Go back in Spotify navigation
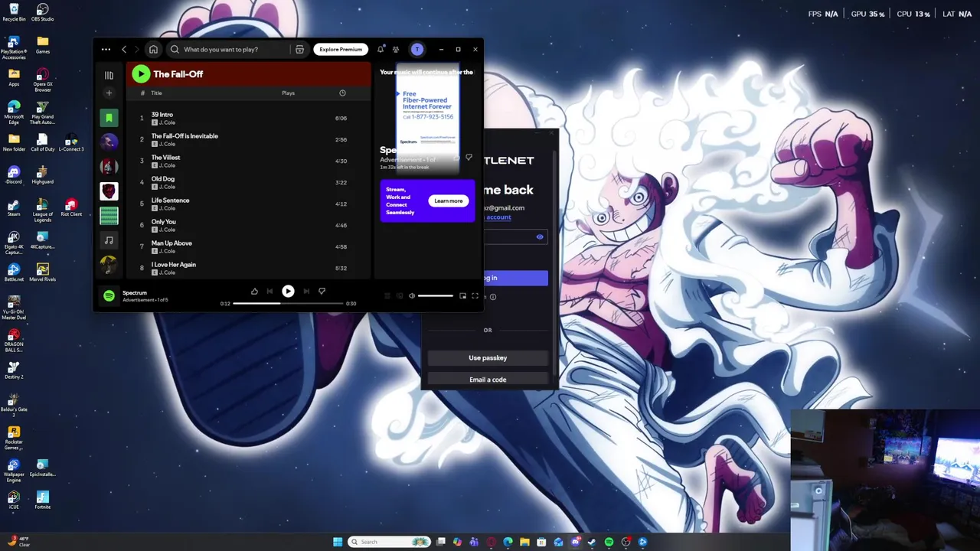Screen dimensions: 980x551 coord(124,49)
